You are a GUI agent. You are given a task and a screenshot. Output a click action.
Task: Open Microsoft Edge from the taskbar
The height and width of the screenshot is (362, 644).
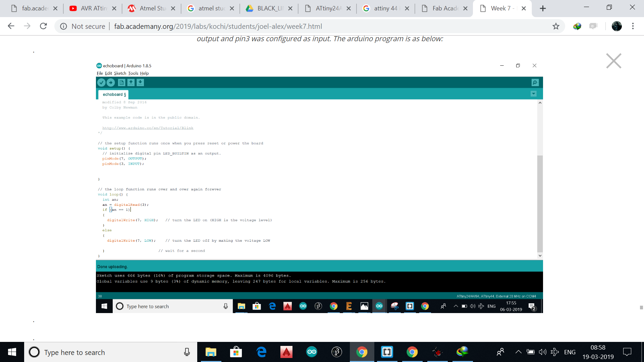click(x=261, y=352)
